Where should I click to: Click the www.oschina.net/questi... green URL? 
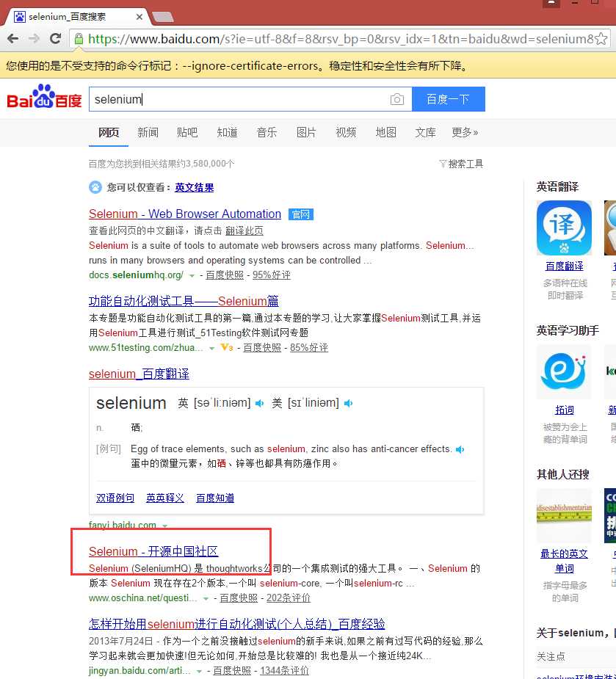coord(143,598)
